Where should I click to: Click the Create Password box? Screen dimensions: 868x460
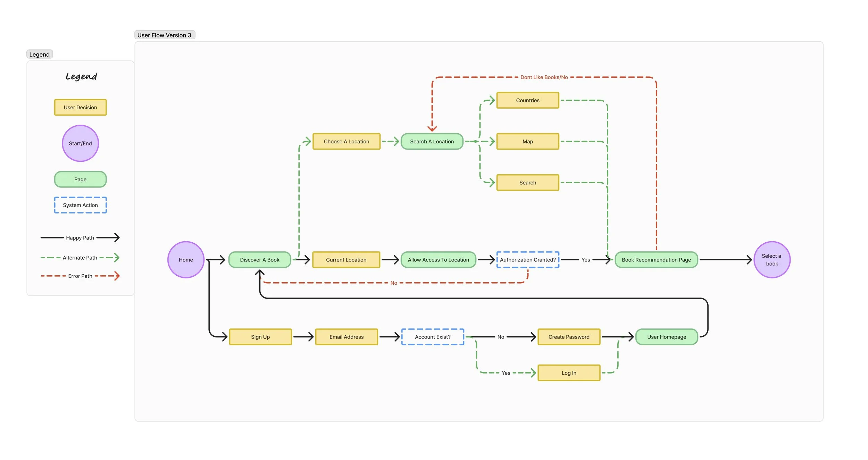tap(569, 337)
